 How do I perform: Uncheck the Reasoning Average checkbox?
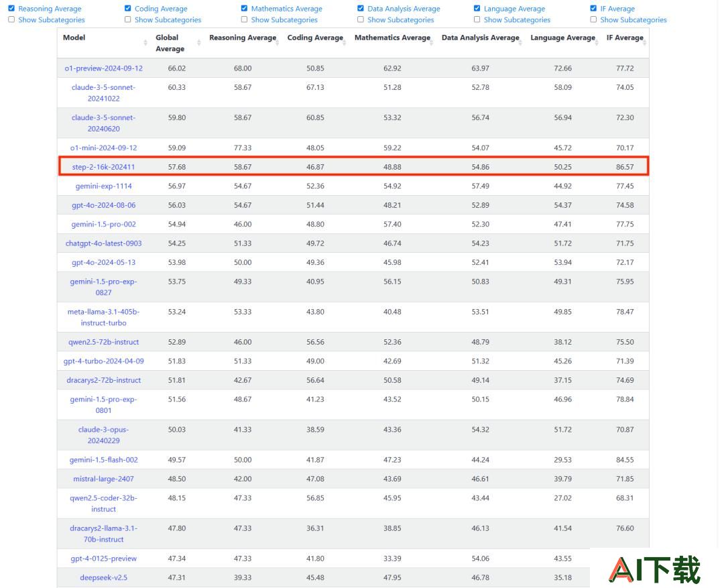pyautogui.click(x=11, y=8)
